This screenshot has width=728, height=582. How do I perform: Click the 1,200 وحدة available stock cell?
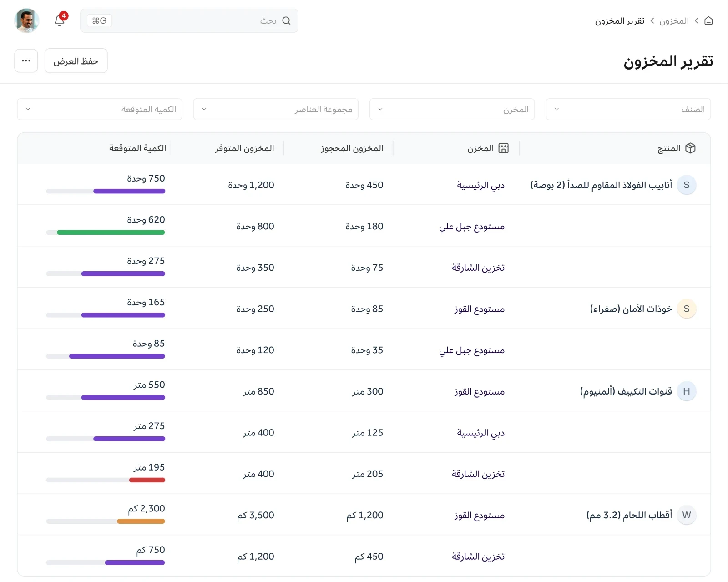tap(251, 185)
